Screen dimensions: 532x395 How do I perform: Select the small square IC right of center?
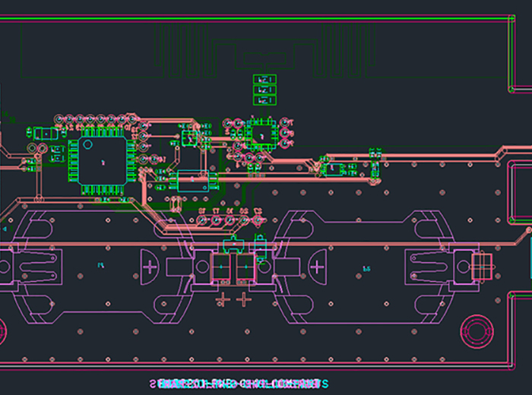263,132
